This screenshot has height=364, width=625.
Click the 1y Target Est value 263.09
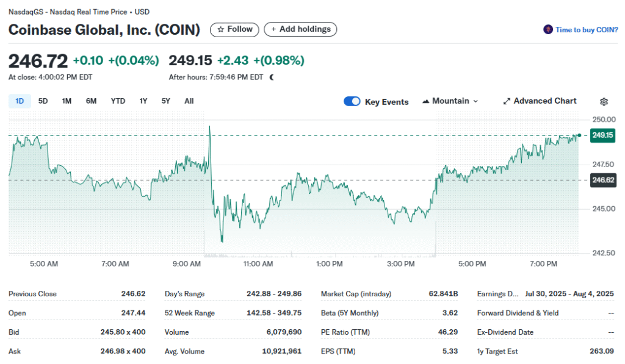tap(602, 351)
